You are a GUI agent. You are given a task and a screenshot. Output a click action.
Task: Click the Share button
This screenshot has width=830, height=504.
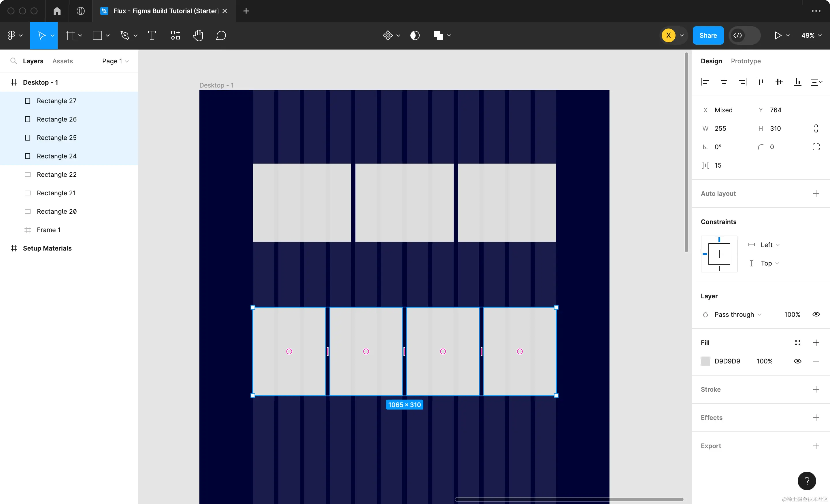point(708,35)
